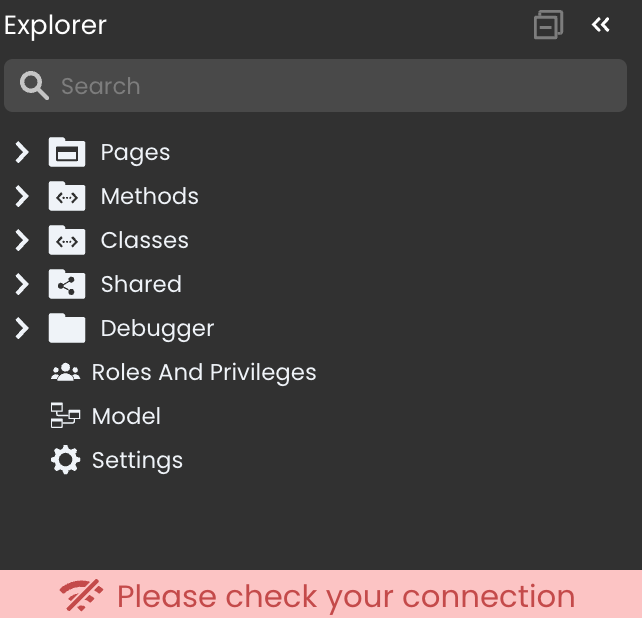Image resolution: width=642 pixels, height=618 pixels.
Task: Click the Methods code folder icon
Action: click(x=67, y=196)
